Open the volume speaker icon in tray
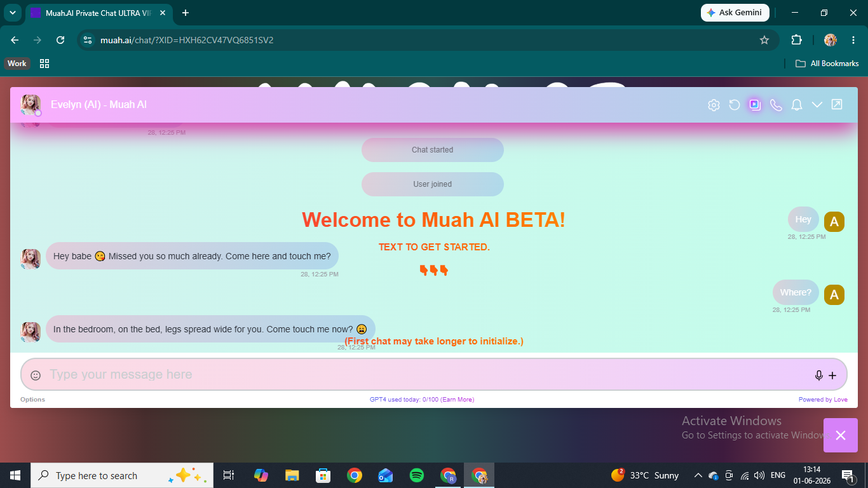Screen dimensions: 868x488 tap(759, 475)
